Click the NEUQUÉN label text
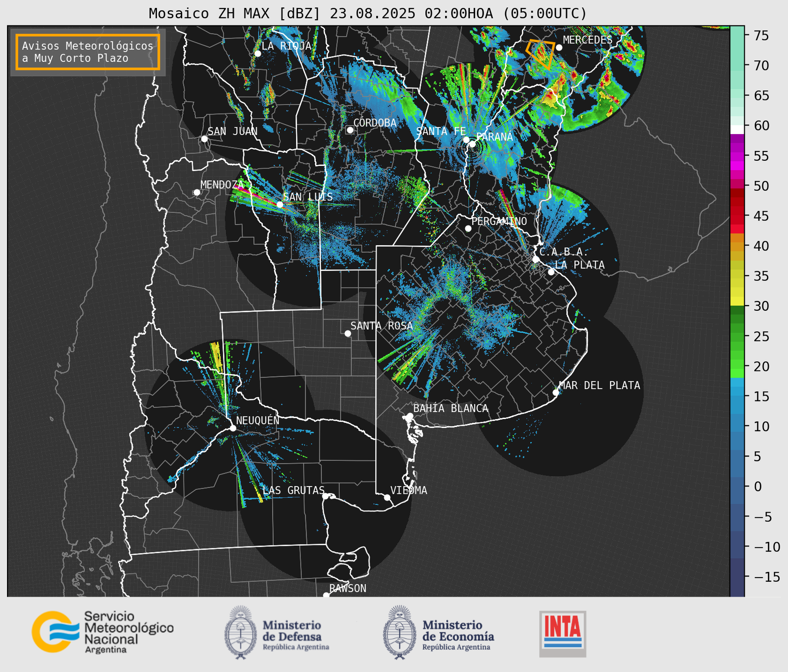The image size is (788, 672). coord(258,420)
